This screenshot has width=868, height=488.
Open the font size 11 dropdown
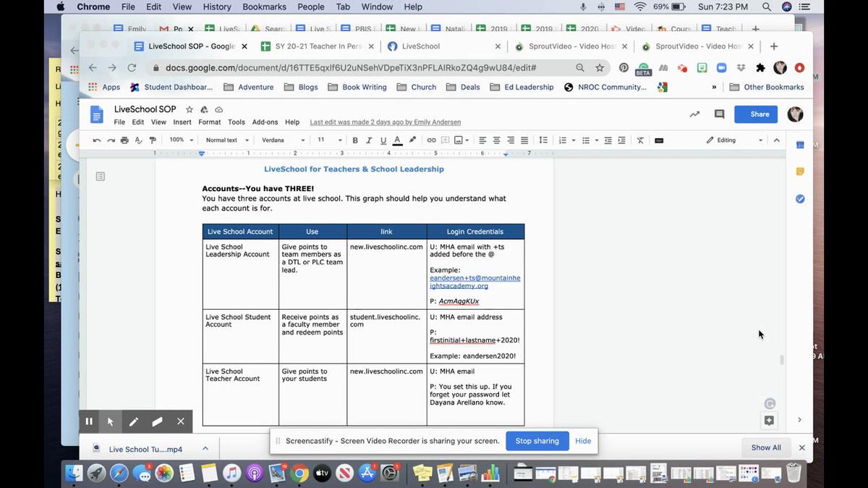tap(329, 140)
